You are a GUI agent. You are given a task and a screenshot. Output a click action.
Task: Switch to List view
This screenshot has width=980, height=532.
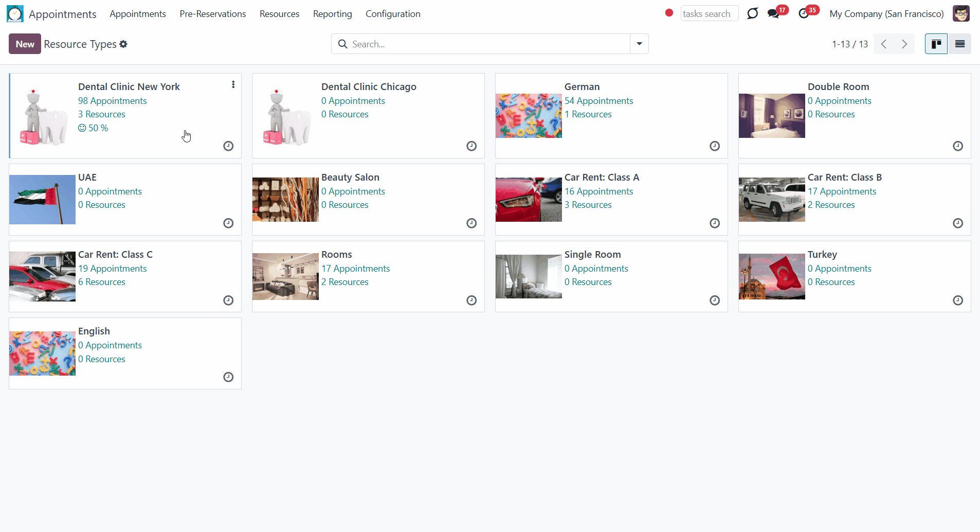[x=959, y=44]
